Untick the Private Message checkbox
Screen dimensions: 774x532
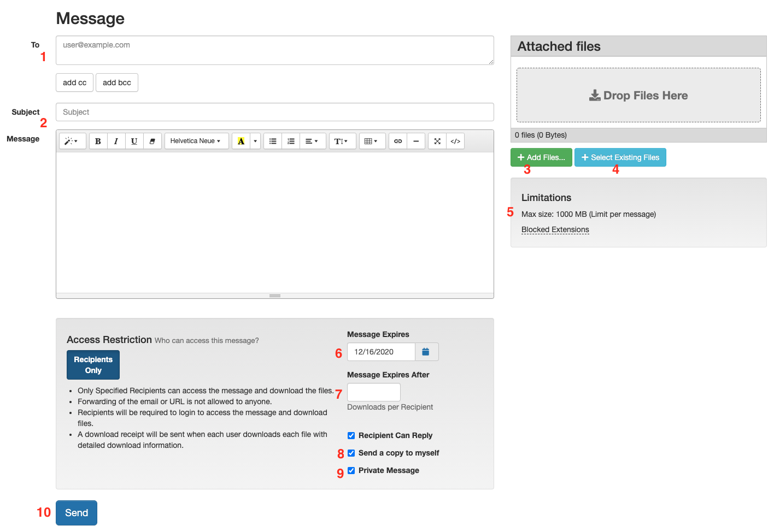(351, 470)
